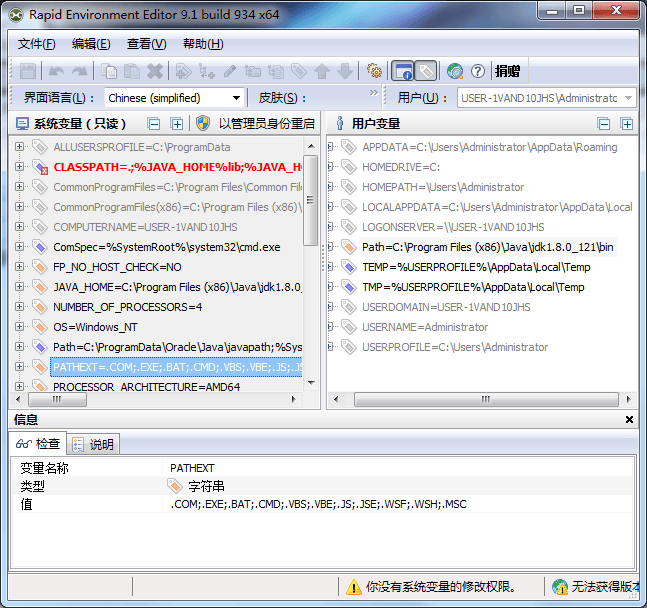Click the Delete X icon

155,71
